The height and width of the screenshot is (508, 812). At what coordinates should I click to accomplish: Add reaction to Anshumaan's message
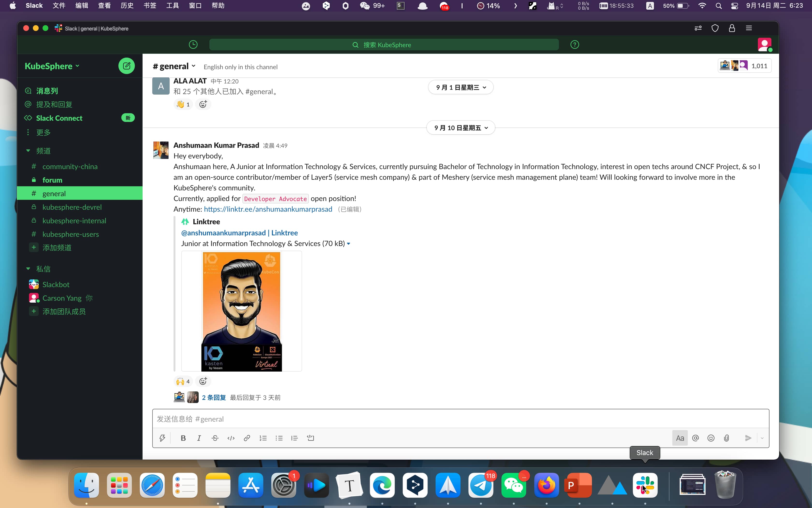pos(203,381)
